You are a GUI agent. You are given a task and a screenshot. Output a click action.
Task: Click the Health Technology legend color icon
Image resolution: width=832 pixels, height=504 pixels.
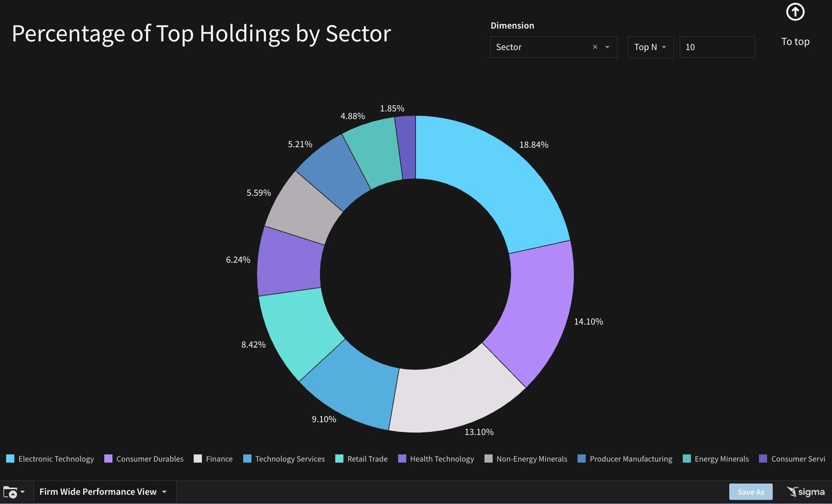(401, 459)
